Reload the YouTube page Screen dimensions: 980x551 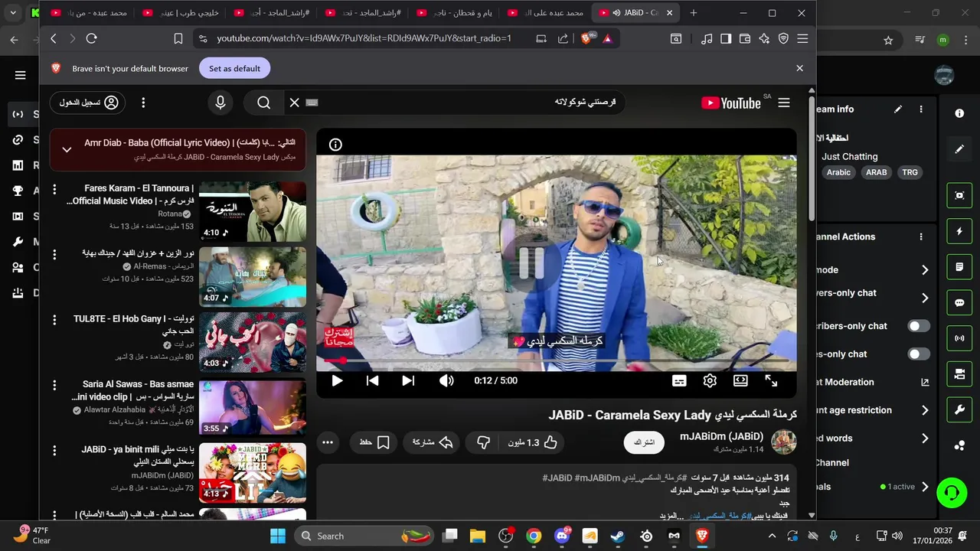pyautogui.click(x=92, y=38)
